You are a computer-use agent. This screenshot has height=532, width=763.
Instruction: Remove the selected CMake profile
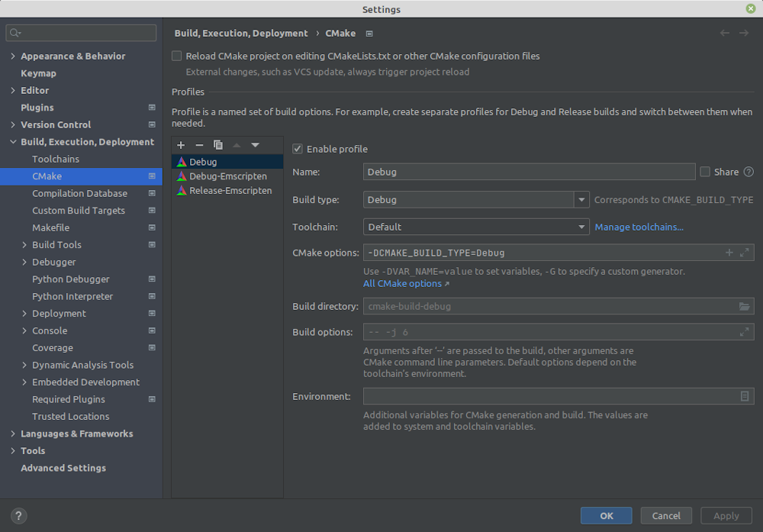click(x=199, y=145)
